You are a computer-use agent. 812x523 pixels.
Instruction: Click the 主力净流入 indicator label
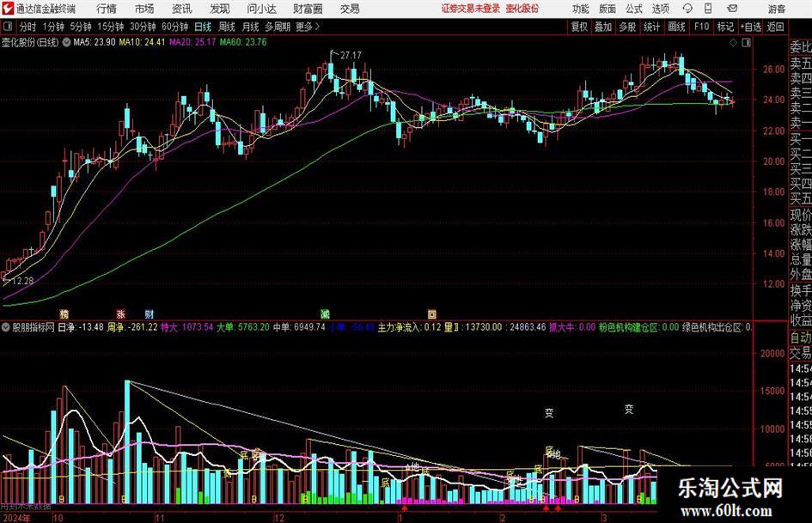400,327
